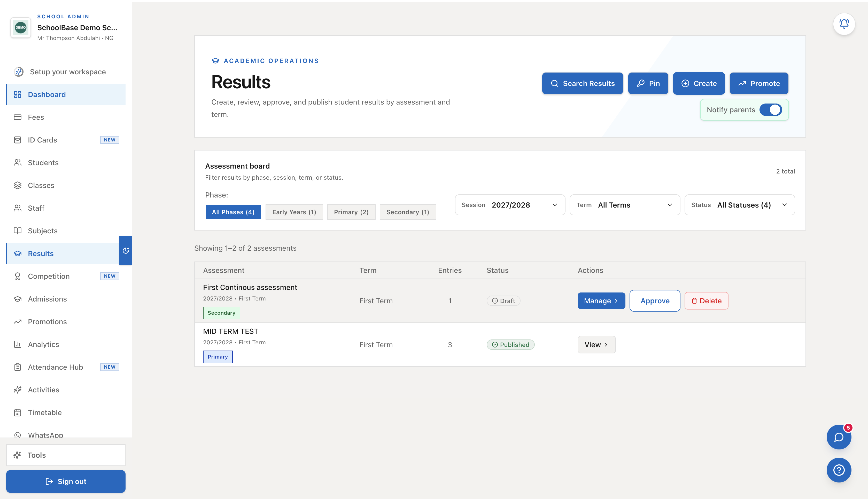Approve the First Continous assessment

coord(654,300)
